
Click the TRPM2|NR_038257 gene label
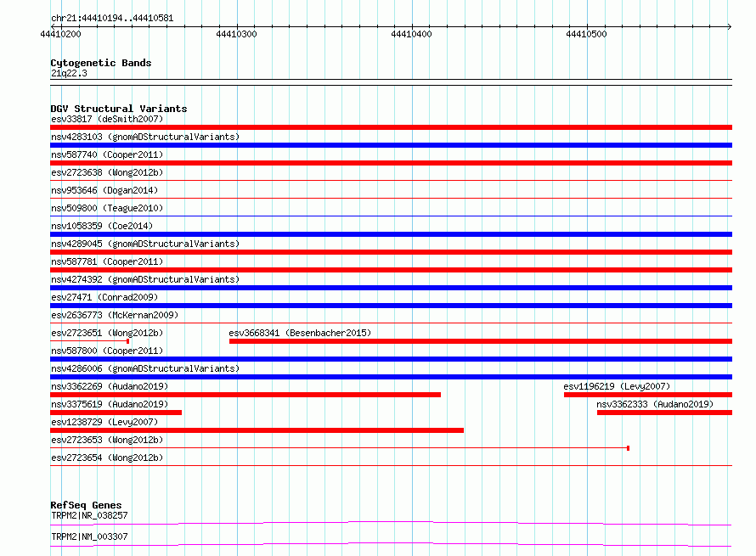click(x=89, y=515)
